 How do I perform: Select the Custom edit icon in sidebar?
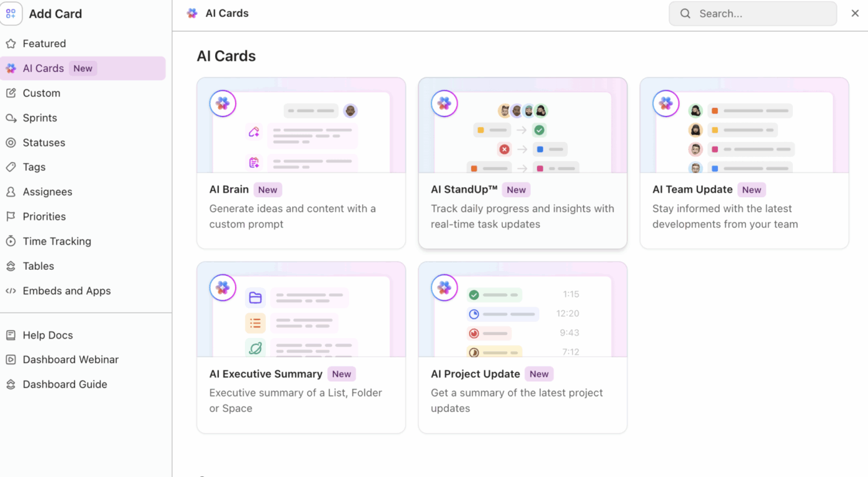coord(11,93)
